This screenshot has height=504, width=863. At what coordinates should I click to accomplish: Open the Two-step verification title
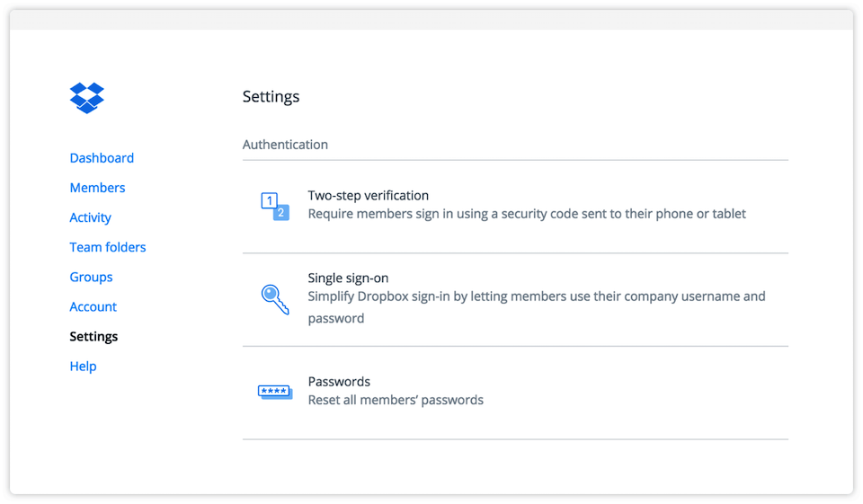click(x=368, y=195)
